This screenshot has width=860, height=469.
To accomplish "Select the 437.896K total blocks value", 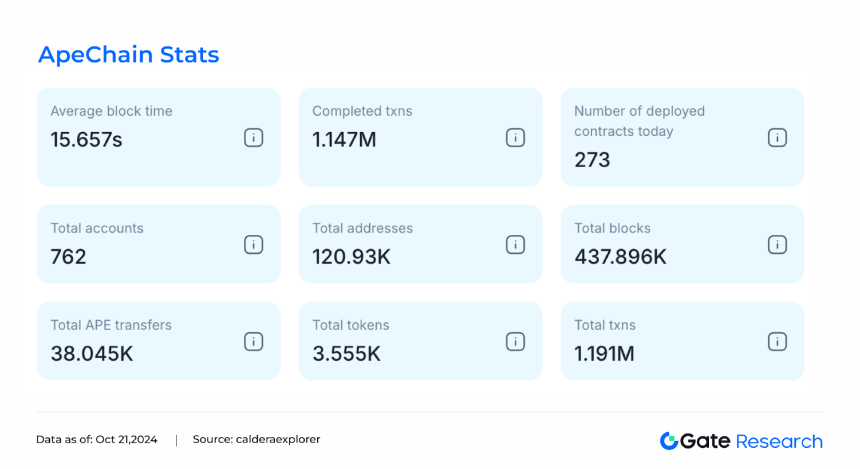I will [620, 257].
